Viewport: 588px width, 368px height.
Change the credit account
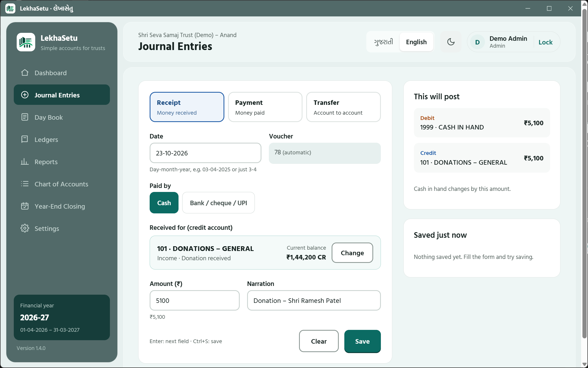point(352,253)
